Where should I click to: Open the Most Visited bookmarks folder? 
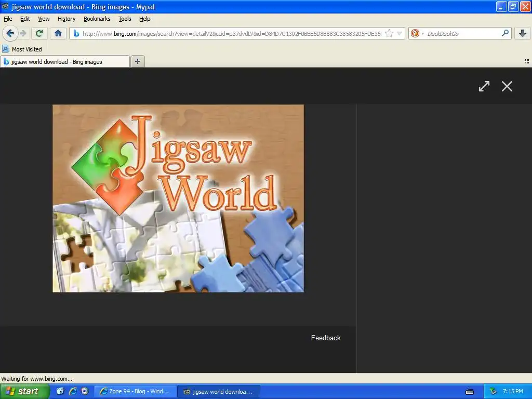(x=22, y=49)
